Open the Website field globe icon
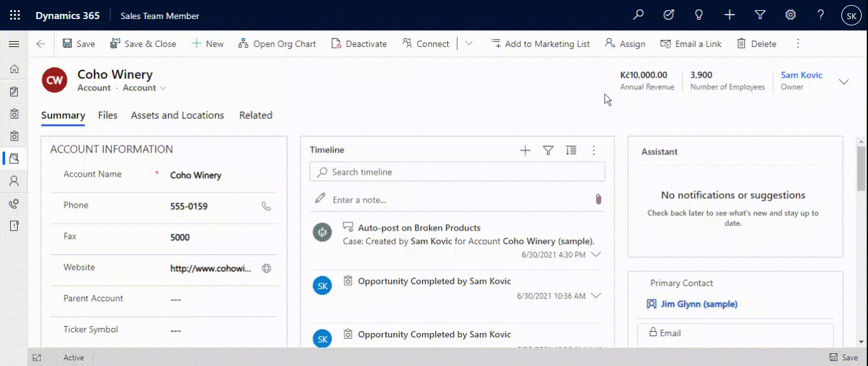This screenshot has width=868, height=366. [267, 268]
